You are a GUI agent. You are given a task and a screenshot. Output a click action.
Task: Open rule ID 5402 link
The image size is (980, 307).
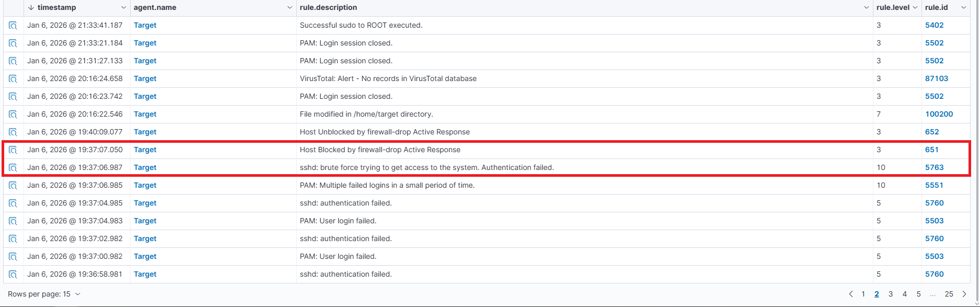pos(935,25)
